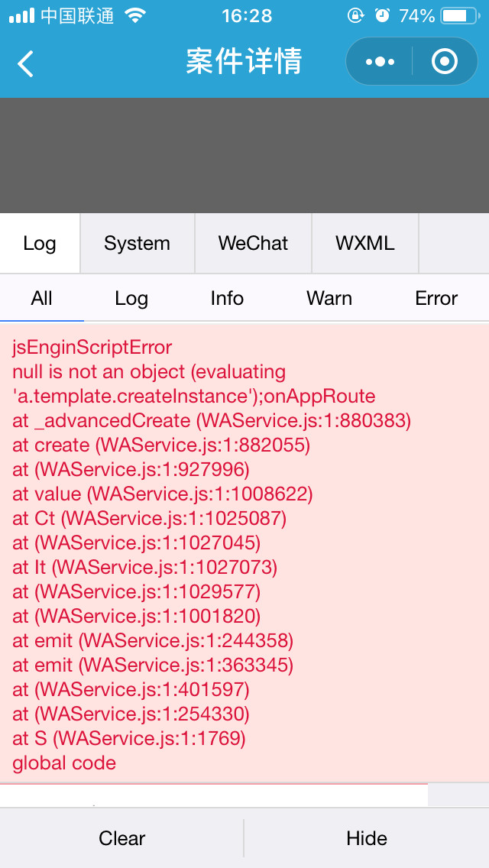Tap the alarm clock status icon
This screenshot has width=489, height=868.
(x=382, y=15)
